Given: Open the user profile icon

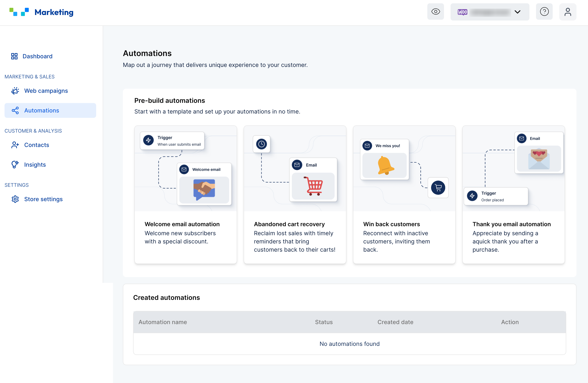Looking at the screenshot, I should (568, 12).
